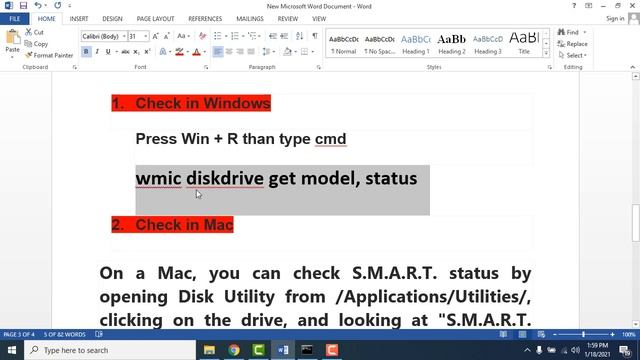
Task: Align text right
Action: tap(240, 52)
